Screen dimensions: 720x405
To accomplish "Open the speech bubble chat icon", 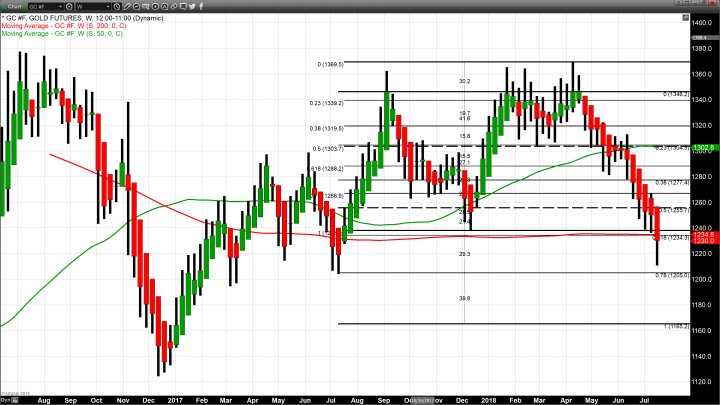I will (x=183, y=7).
